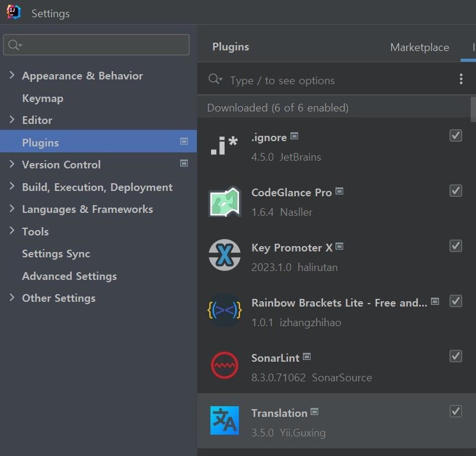Click the Rainbow Brackets Lite icon
Image resolution: width=476 pixels, height=456 pixels.
point(225,310)
